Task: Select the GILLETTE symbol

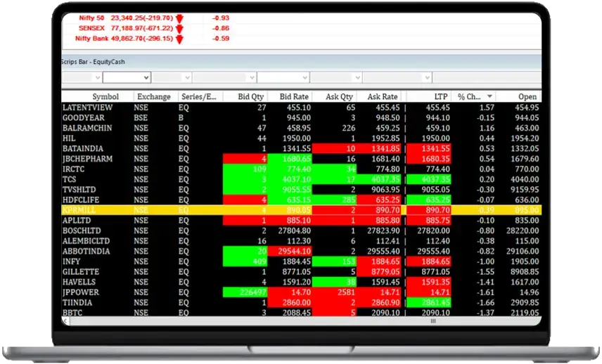Action: point(81,272)
